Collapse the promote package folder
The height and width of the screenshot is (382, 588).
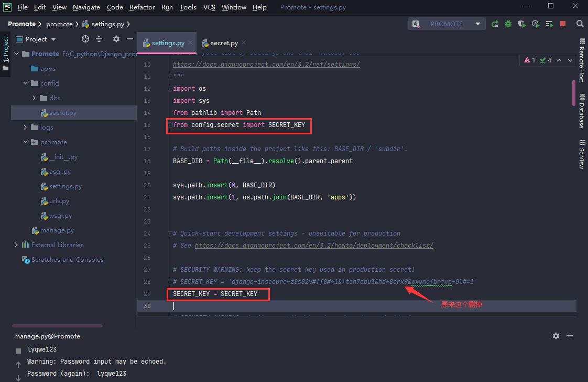point(26,142)
